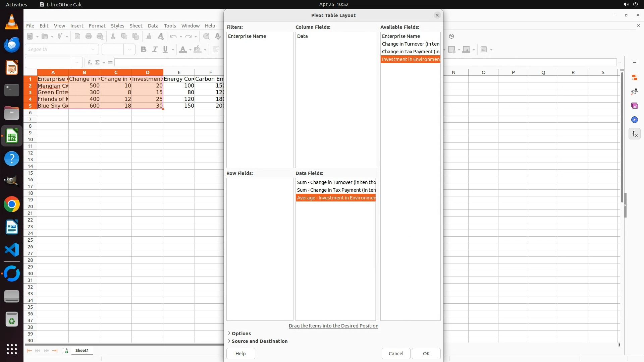
Task: Open the Name Box dropdown arrow
Action: (77, 62)
